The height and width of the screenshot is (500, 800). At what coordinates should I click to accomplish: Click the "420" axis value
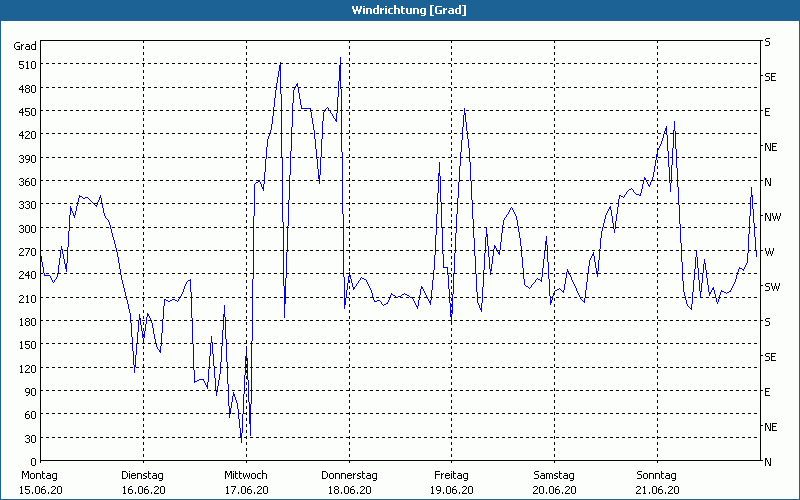pos(28,135)
